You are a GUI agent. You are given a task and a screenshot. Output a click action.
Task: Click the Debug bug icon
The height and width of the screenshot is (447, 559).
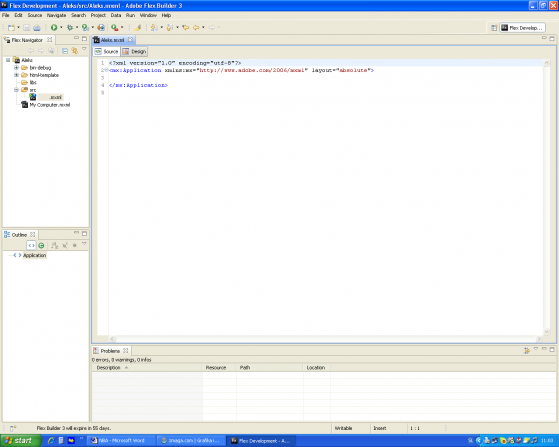coord(70,27)
